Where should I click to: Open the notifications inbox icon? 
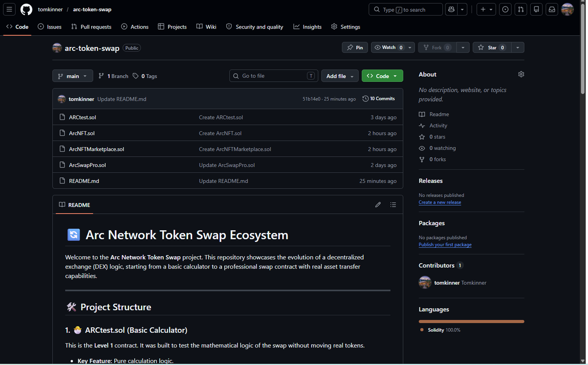click(x=552, y=9)
